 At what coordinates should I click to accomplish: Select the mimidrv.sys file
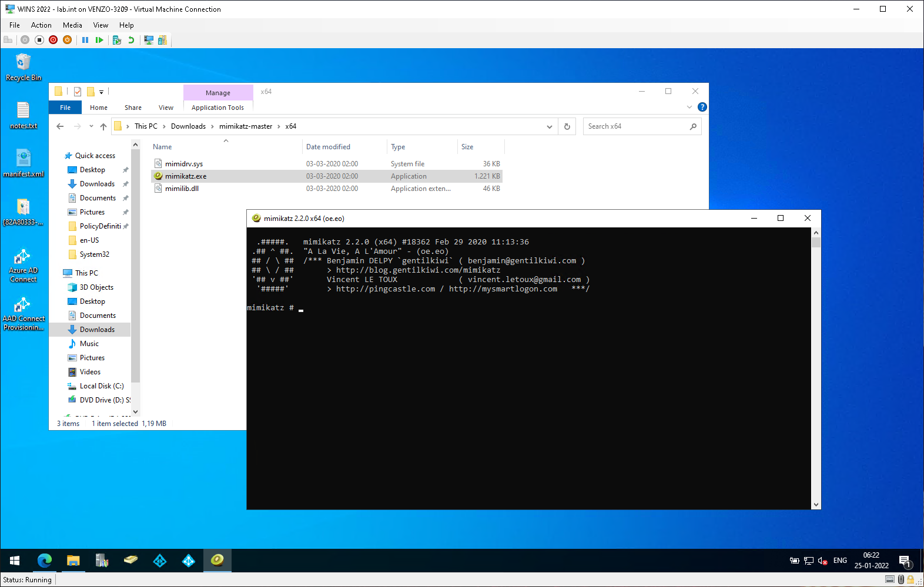pos(184,164)
